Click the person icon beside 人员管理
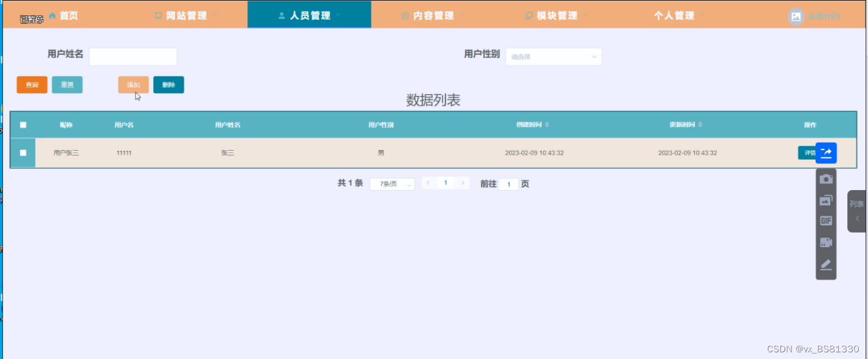Viewport: 868px width, 359px height. click(x=281, y=16)
